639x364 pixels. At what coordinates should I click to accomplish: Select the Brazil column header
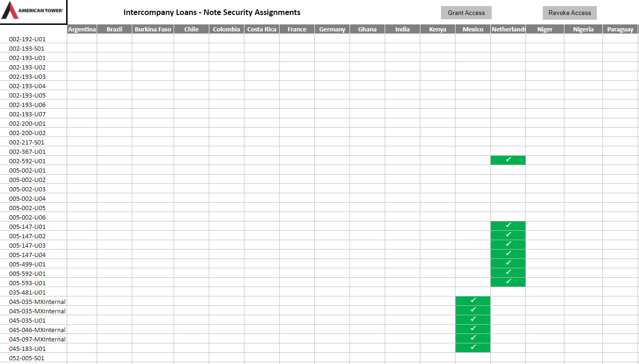pyautogui.click(x=114, y=29)
